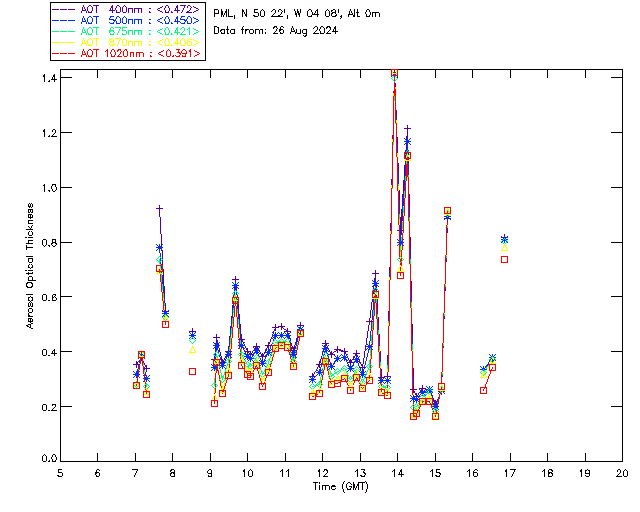The image size is (640, 512).
Task: Click the "Time (GMT)" axis title
Action: pyautogui.click(x=341, y=486)
